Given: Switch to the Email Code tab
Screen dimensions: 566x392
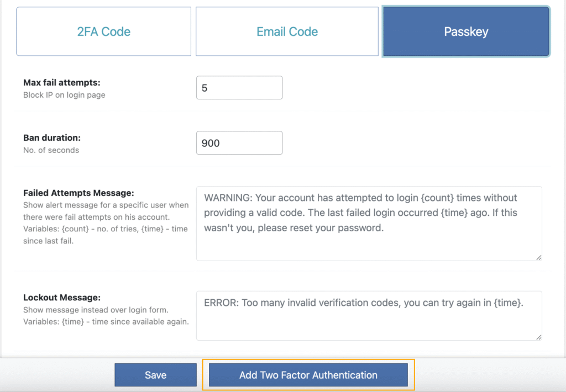Looking at the screenshot, I should pyautogui.click(x=287, y=31).
